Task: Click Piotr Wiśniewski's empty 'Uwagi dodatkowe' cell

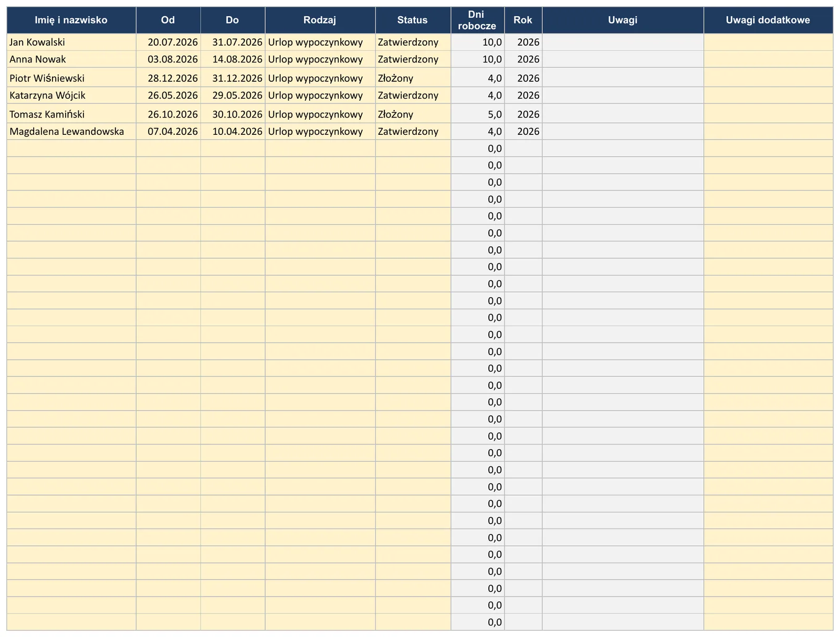Action: point(768,78)
